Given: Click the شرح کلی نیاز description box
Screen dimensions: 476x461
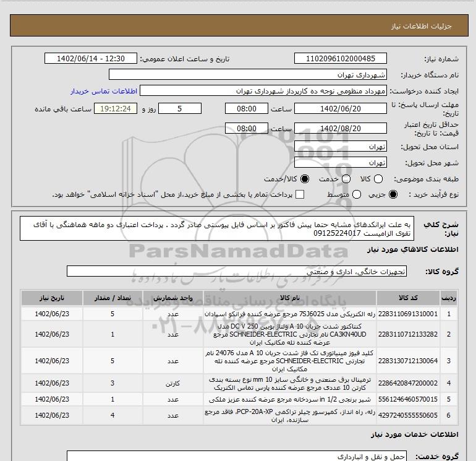Looking at the screenshot, I should coord(217,228).
